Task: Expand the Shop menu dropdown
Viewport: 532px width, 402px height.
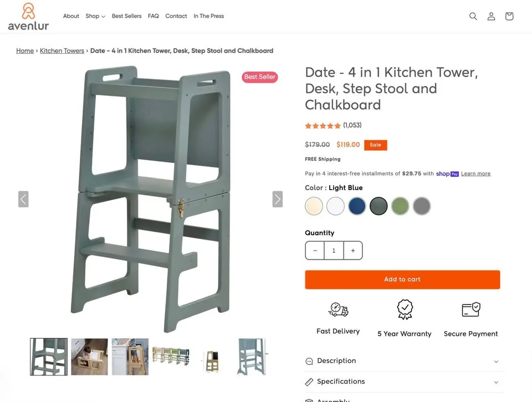Action: [x=94, y=16]
